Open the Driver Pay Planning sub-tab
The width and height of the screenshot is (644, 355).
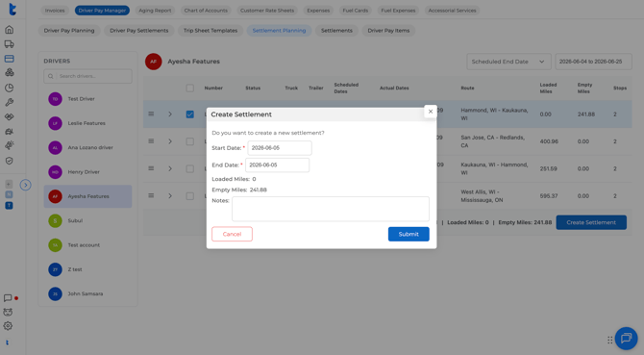pyautogui.click(x=69, y=31)
